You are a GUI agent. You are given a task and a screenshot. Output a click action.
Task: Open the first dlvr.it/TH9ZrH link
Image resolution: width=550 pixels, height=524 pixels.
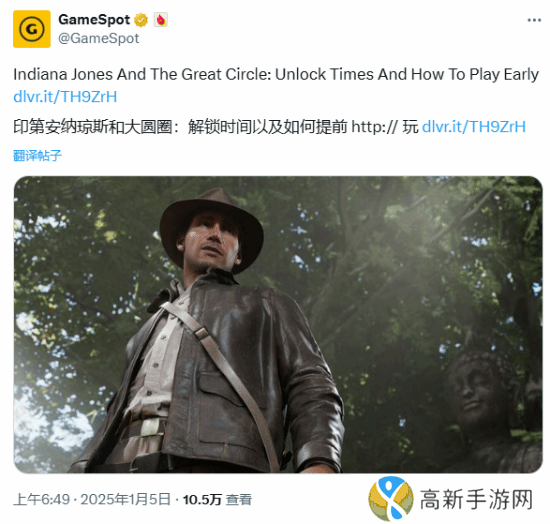(65, 97)
